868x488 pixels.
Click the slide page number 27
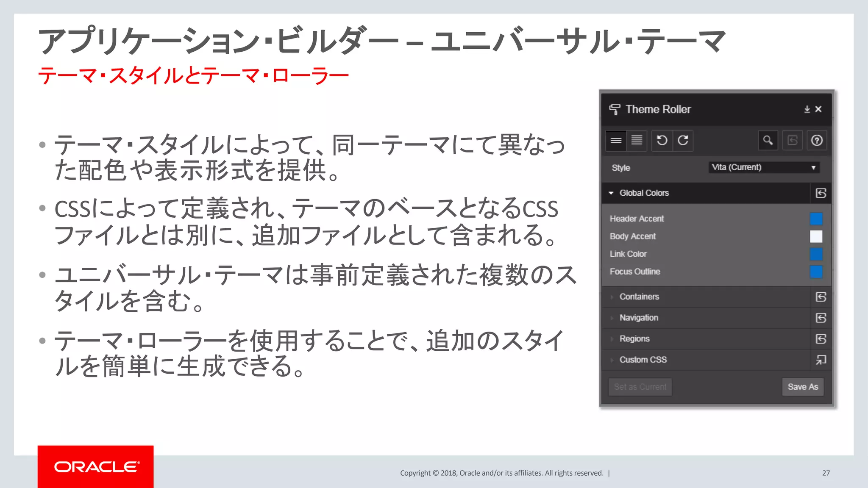[826, 473]
